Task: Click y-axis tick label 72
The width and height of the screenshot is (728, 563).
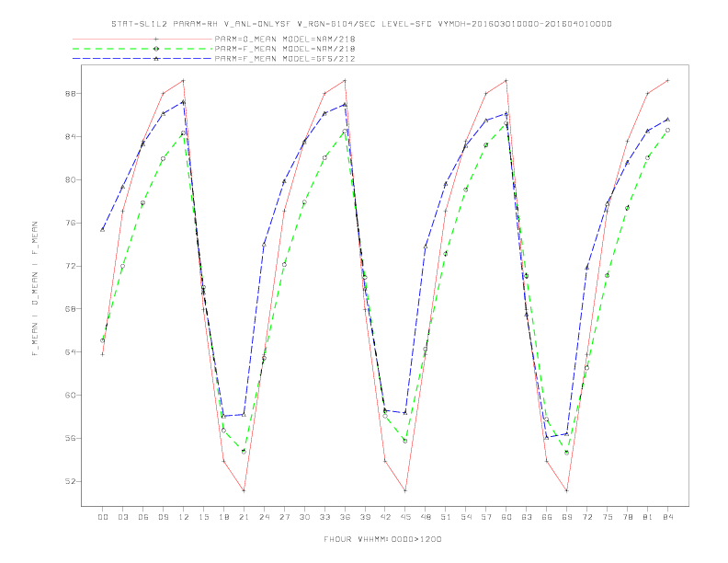Action: point(71,266)
